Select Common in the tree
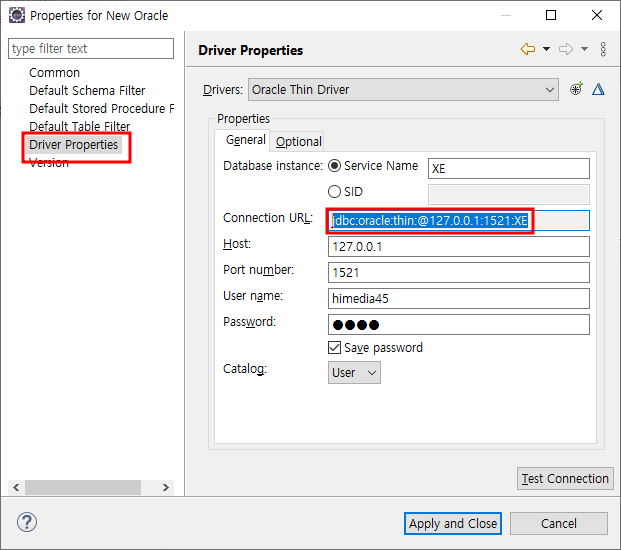The height and width of the screenshot is (550, 621). (55, 73)
